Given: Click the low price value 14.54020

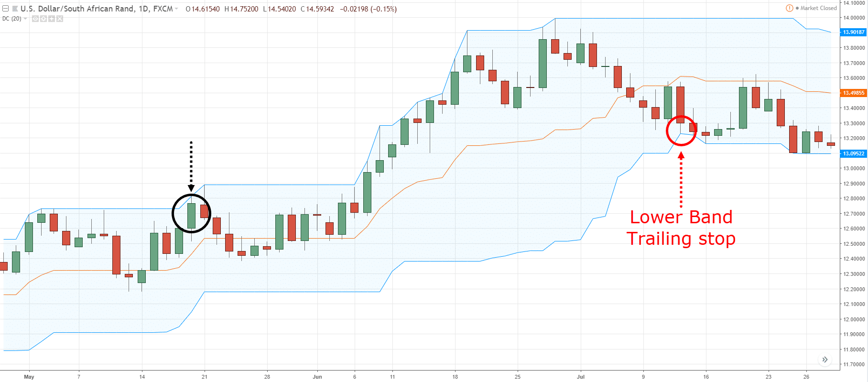Looking at the screenshot, I should [282, 9].
